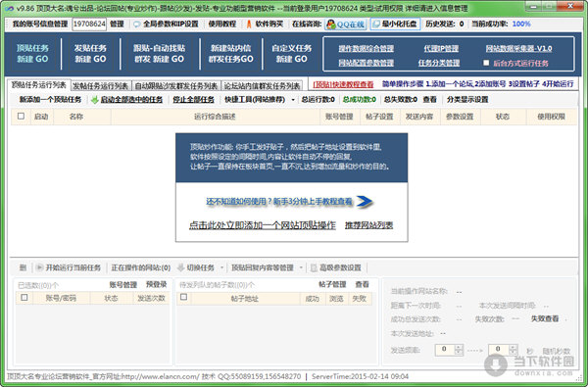Screen dimensions: 588x387
Task: Open the 推荐网站列表 link
Action: point(369,225)
